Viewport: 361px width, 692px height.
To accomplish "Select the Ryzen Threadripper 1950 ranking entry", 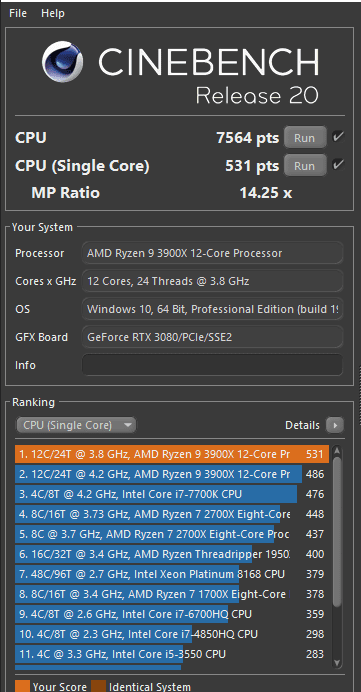I will (x=172, y=554).
